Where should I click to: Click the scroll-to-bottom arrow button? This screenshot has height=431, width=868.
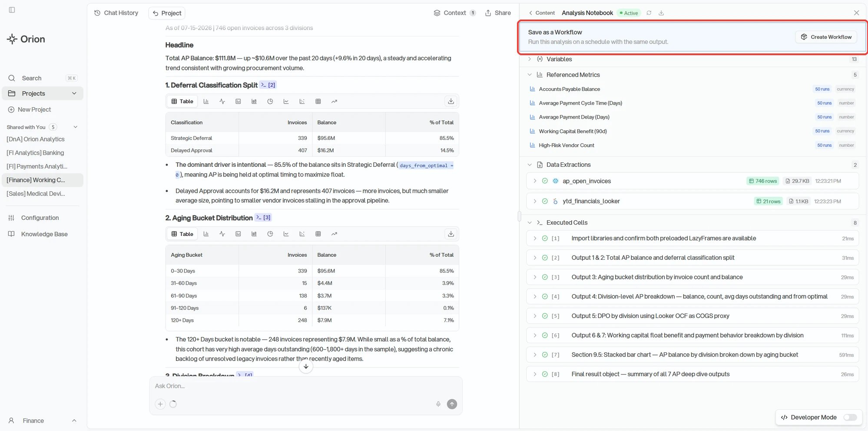pos(306,366)
